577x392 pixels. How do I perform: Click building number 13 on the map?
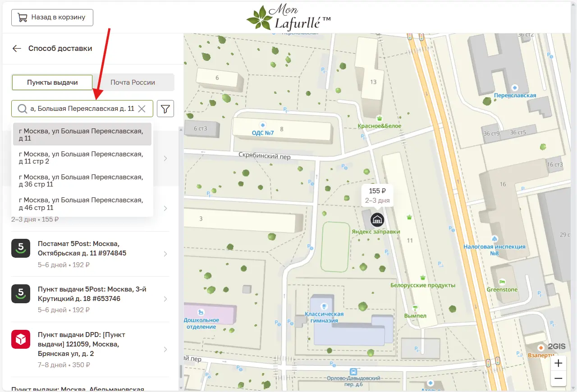click(x=373, y=82)
